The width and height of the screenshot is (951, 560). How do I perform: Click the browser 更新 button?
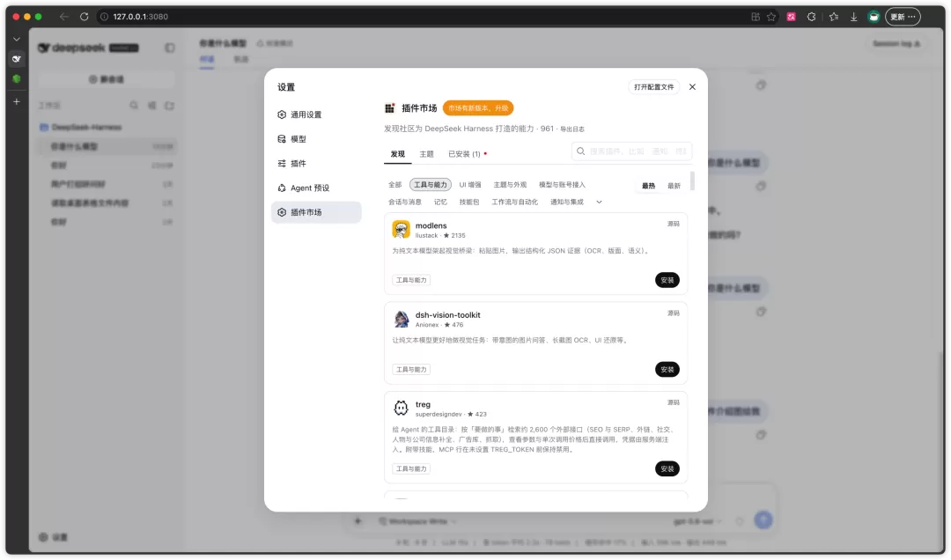point(903,17)
